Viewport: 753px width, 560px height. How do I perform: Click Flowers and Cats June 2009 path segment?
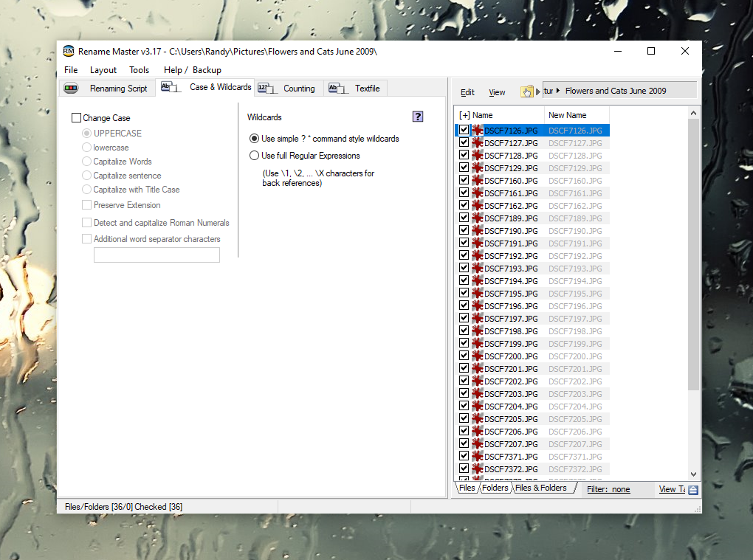pos(616,91)
